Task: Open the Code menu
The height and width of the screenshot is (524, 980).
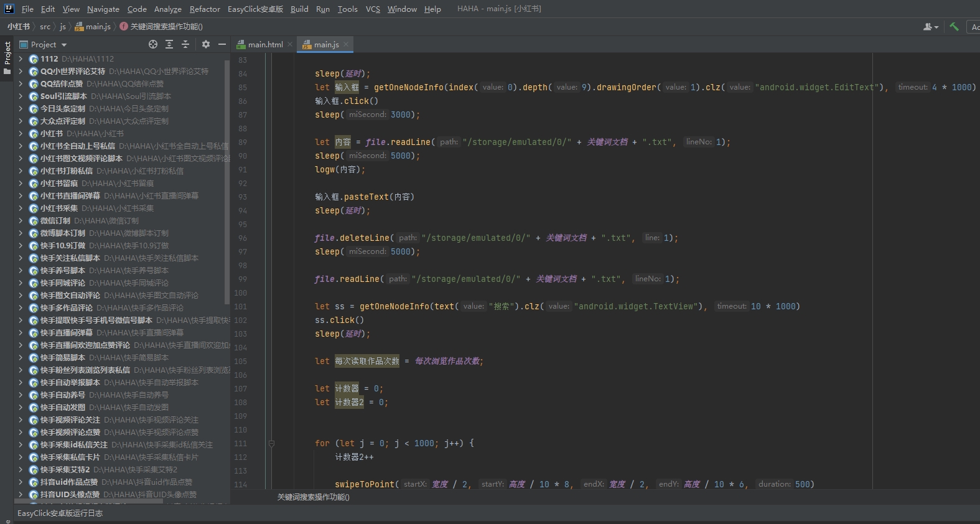Action: 137,9
